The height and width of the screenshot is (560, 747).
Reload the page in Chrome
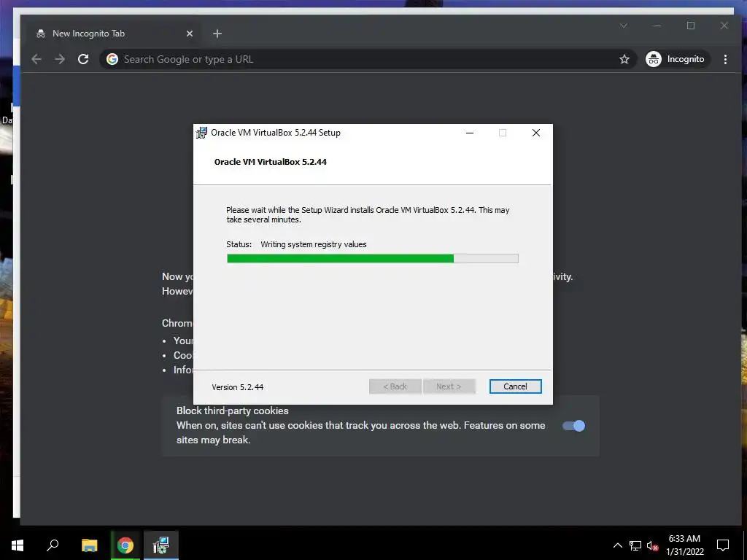tap(83, 59)
